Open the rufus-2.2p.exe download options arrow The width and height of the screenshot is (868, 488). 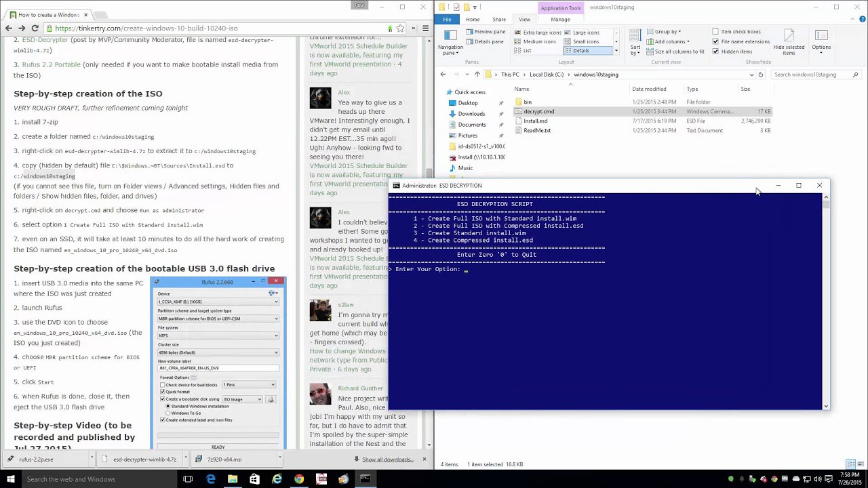click(91, 459)
